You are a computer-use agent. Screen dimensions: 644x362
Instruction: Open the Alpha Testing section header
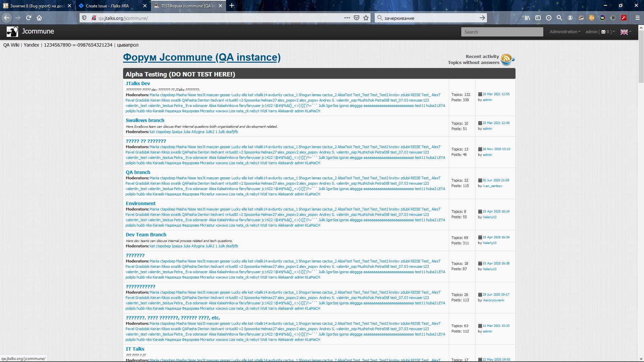pyautogui.click(x=180, y=74)
